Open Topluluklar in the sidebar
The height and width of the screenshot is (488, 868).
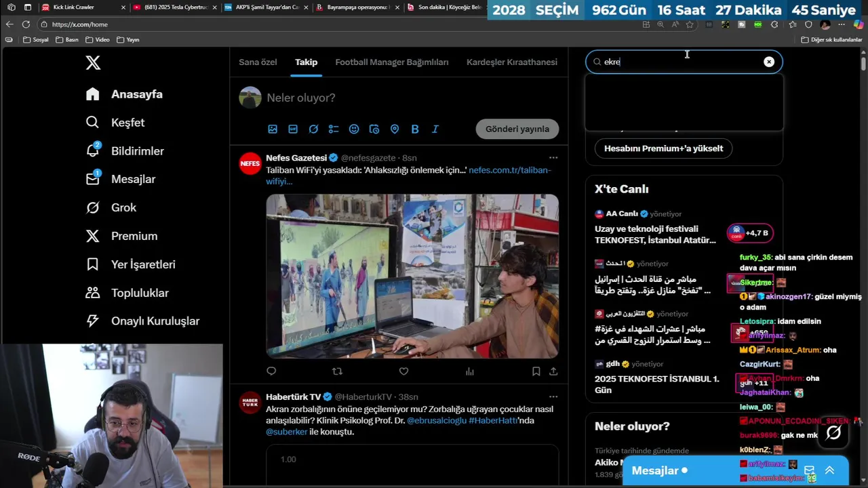coord(127,293)
